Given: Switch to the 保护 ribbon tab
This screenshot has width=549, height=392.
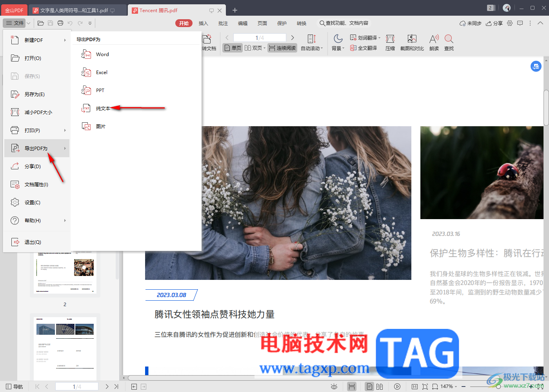Looking at the screenshot, I should [282, 23].
